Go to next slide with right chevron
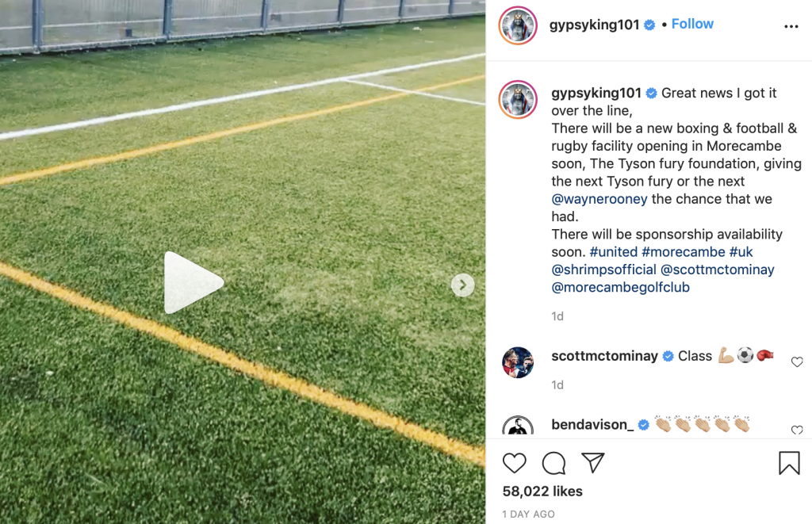The image size is (812, 524). tap(462, 285)
